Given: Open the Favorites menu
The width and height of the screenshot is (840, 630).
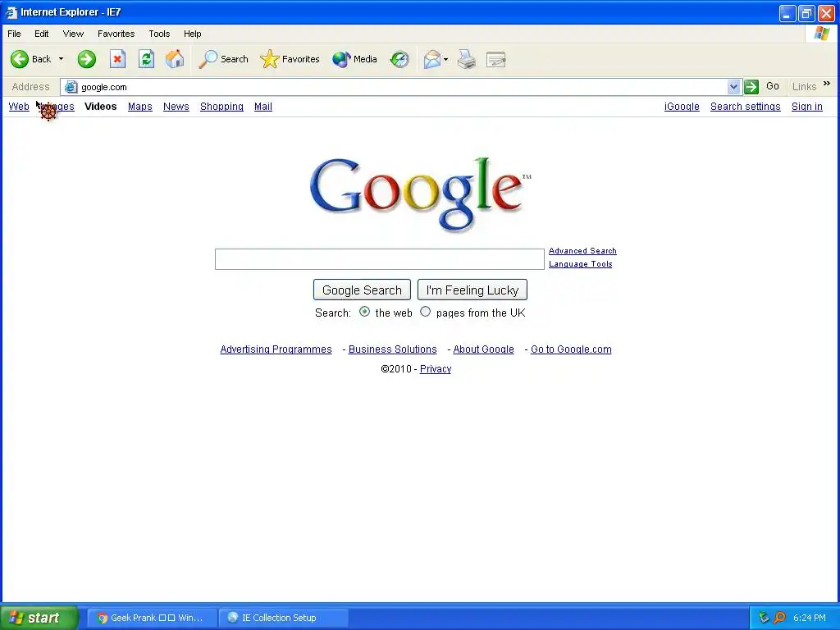Looking at the screenshot, I should 116,34.
